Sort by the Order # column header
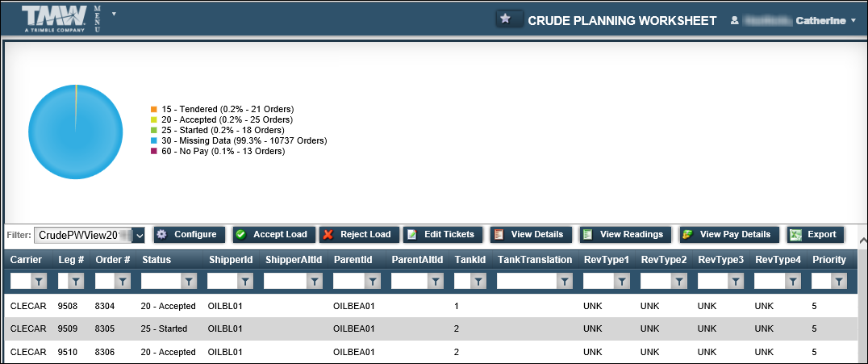The height and width of the screenshot is (364, 868). pyautogui.click(x=112, y=260)
